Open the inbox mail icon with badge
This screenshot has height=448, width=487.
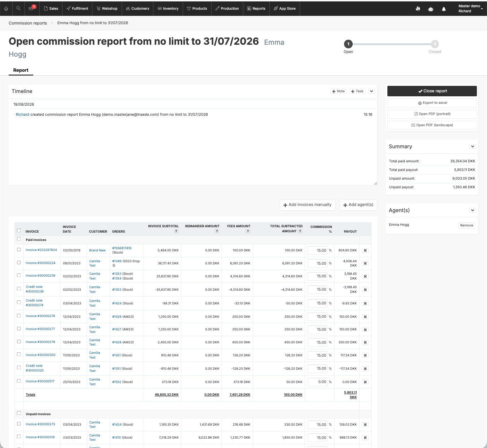point(31,8)
